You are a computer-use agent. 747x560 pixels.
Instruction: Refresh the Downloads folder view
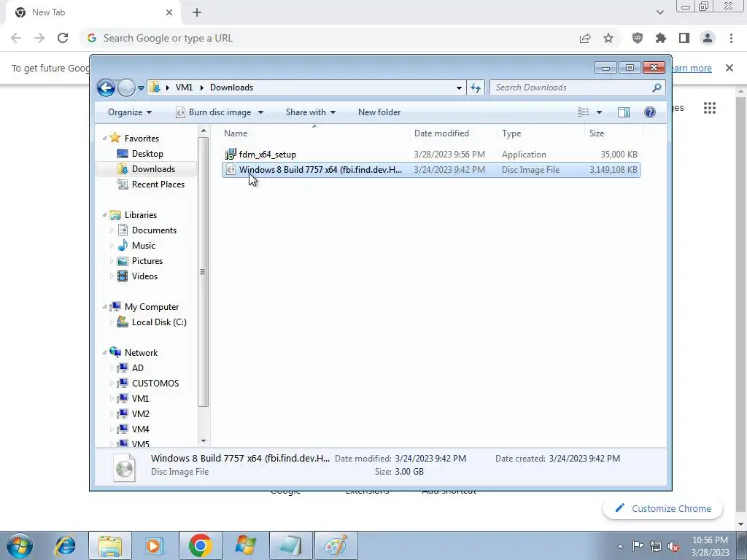click(476, 87)
